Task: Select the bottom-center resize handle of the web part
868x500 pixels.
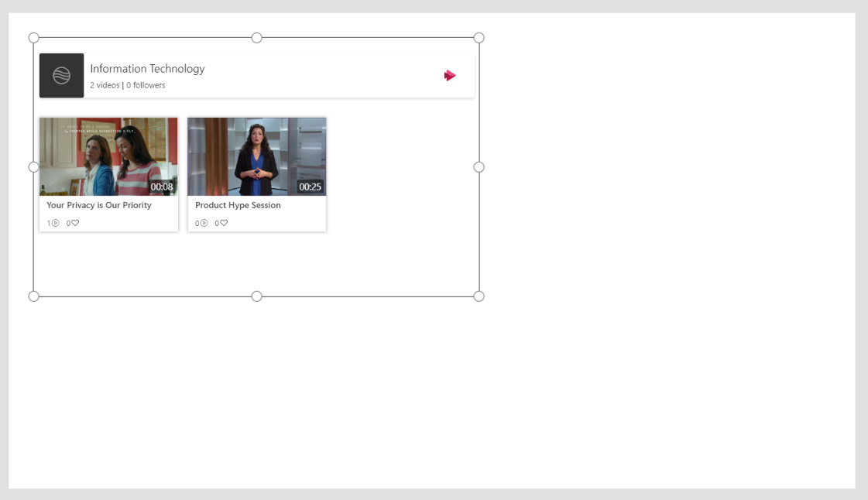Action: (256, 296)
